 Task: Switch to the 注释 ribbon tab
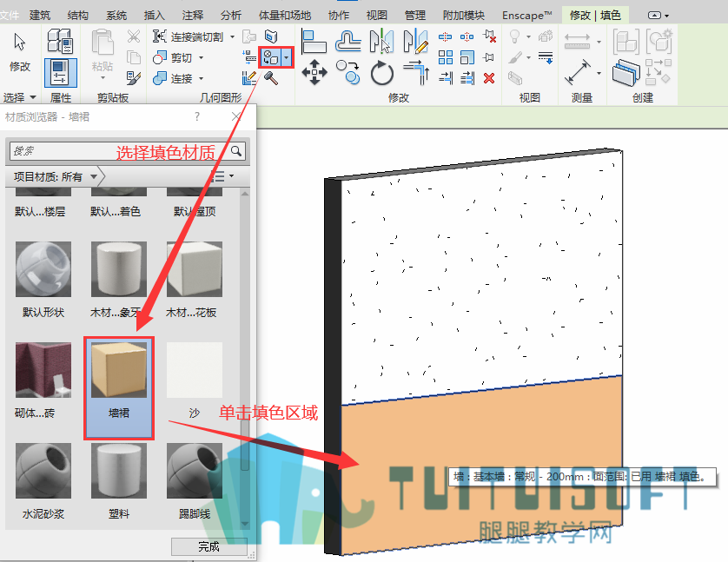pos(193,16)
